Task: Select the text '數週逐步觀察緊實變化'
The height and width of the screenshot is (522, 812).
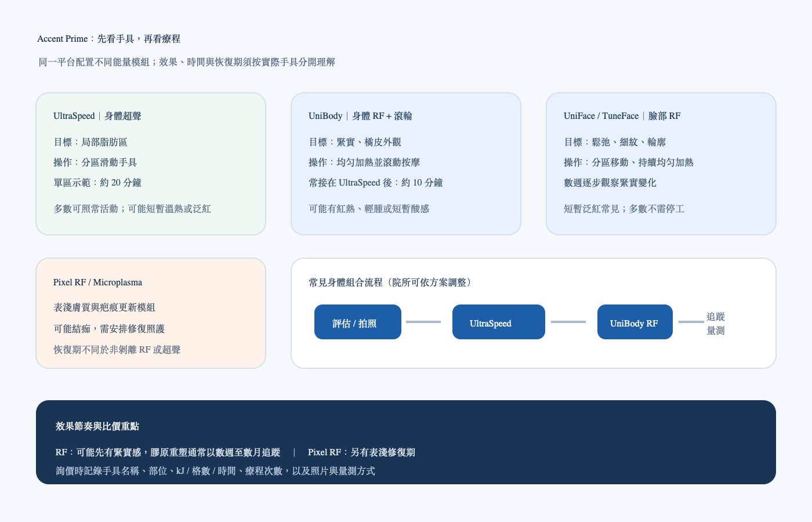Action: (x=610, y=183)
